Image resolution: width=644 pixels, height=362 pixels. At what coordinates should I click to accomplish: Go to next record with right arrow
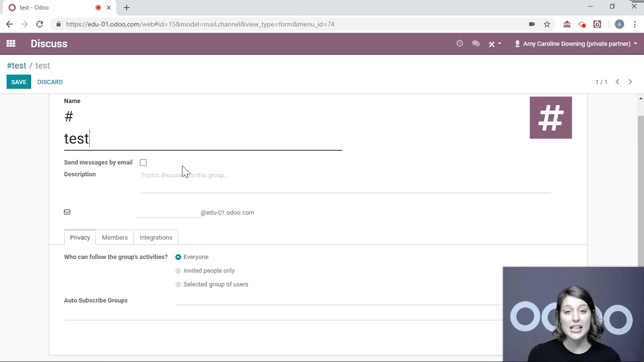tap(630, 82)
